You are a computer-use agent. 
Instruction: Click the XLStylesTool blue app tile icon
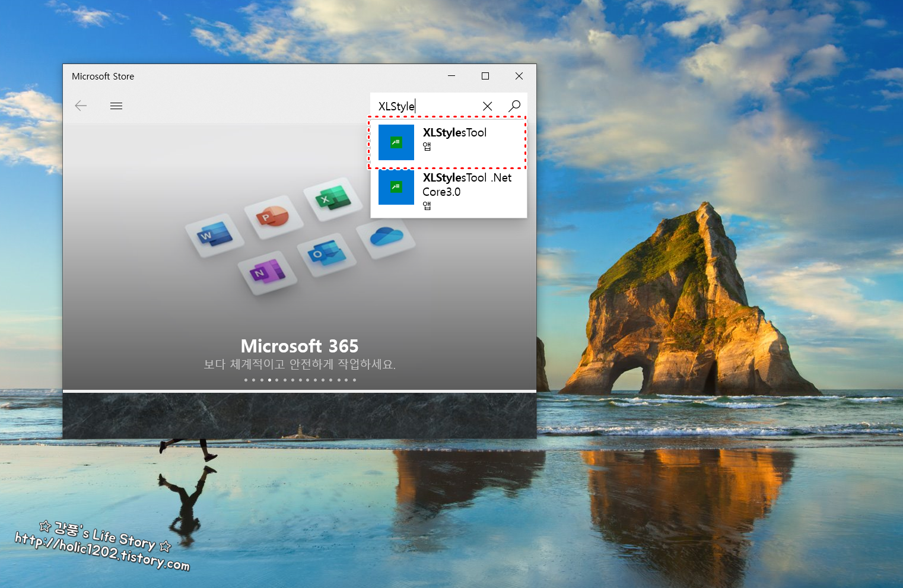tap(396, 142)
